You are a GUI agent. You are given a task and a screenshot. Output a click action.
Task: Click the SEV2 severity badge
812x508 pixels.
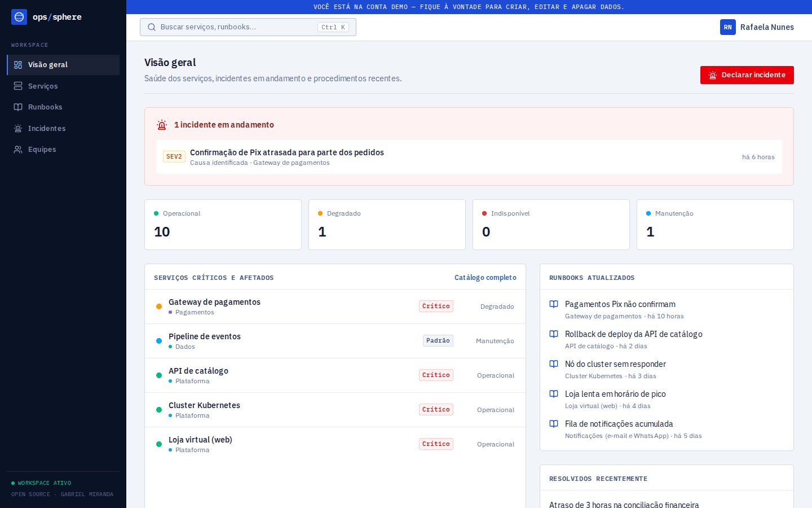click(174, 157)
